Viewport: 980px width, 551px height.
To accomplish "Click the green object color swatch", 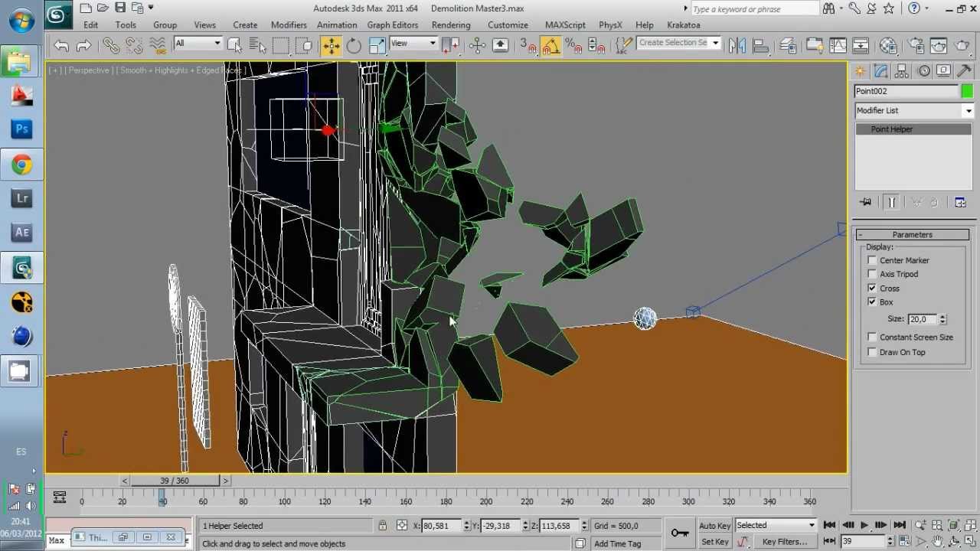I will 967,91.
